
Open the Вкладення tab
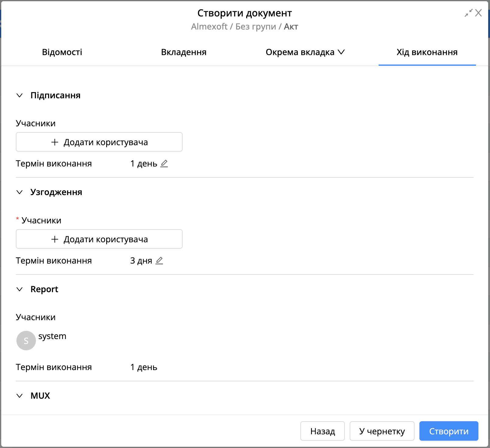point(184,52)
